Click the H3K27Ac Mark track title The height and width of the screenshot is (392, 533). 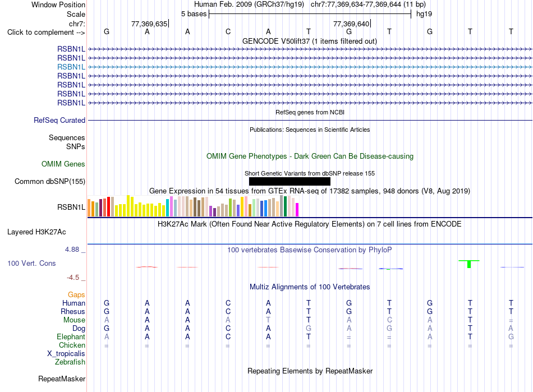[310, 224]
